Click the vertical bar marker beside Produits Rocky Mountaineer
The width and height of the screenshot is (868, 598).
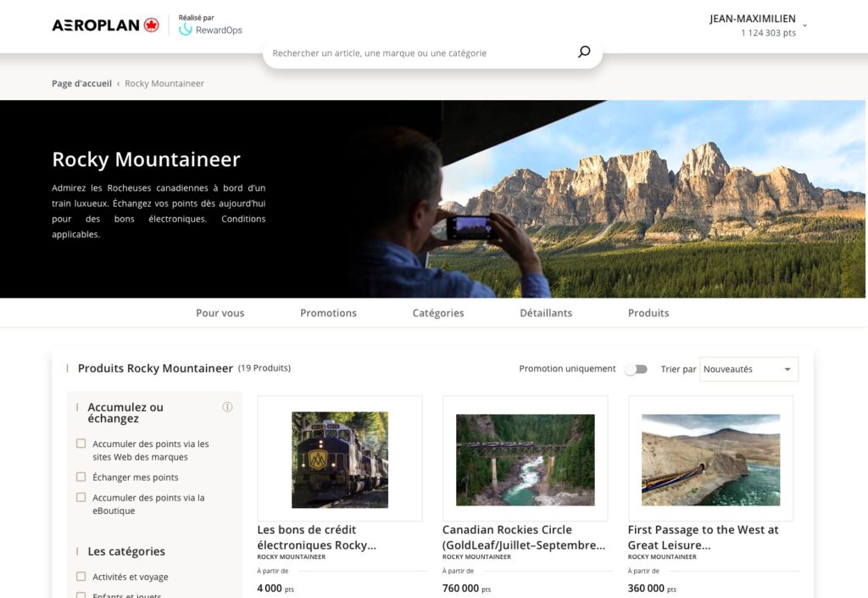pyautogui.click(x=69, y=368)
